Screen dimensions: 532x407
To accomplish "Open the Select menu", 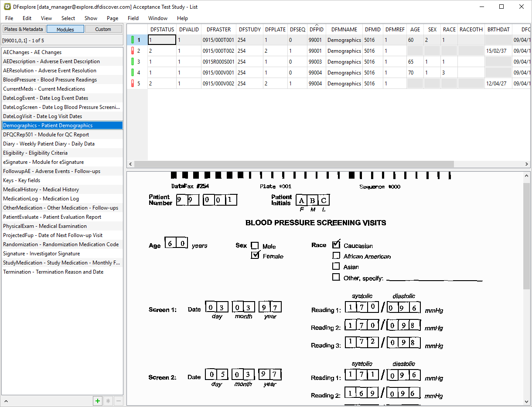I will click(x=68, y=18).
